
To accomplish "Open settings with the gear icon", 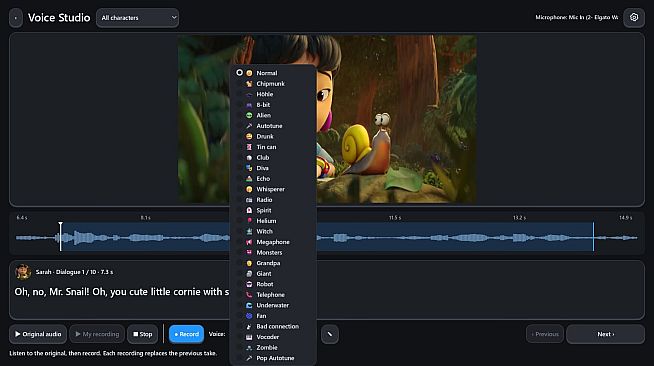I will click(x=634, y=18).
